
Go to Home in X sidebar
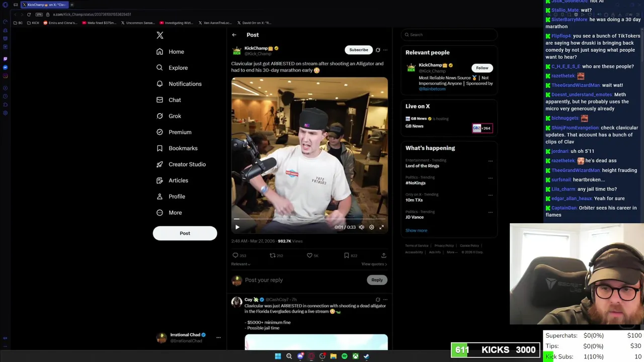click(170, 52)
